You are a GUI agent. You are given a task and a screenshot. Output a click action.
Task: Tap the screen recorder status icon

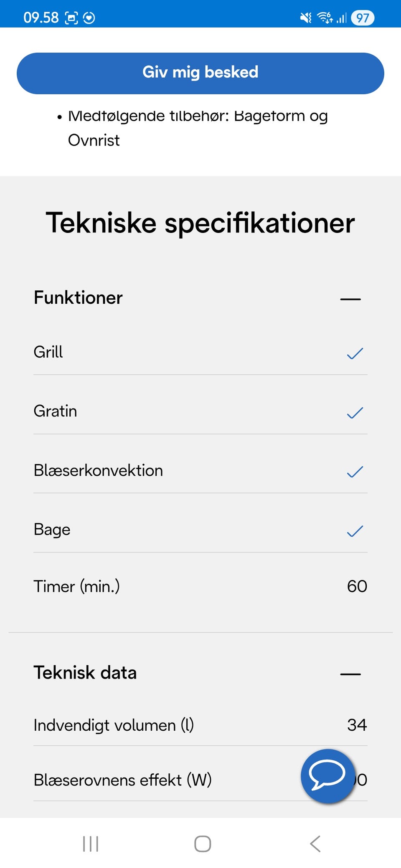click(x=71, y=18)
